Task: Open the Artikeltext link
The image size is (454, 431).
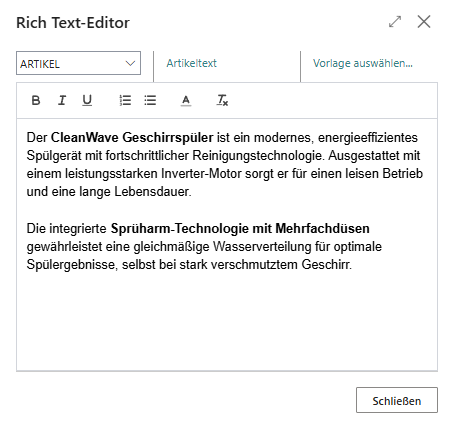Action: (191, 63)
